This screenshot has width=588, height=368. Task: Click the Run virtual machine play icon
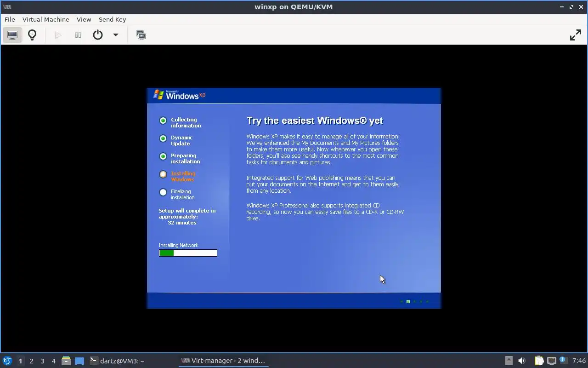pos(58,35)
